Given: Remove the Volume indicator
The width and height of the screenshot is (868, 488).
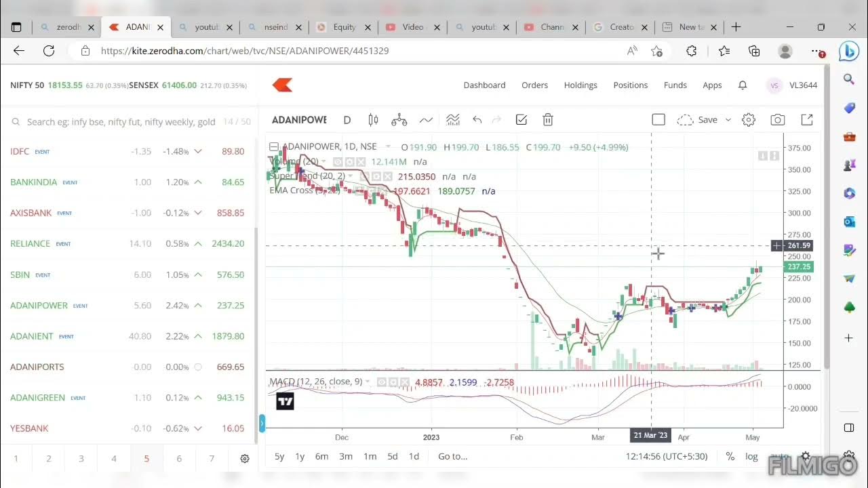Looking at the screenshot, I should point(361,162).
